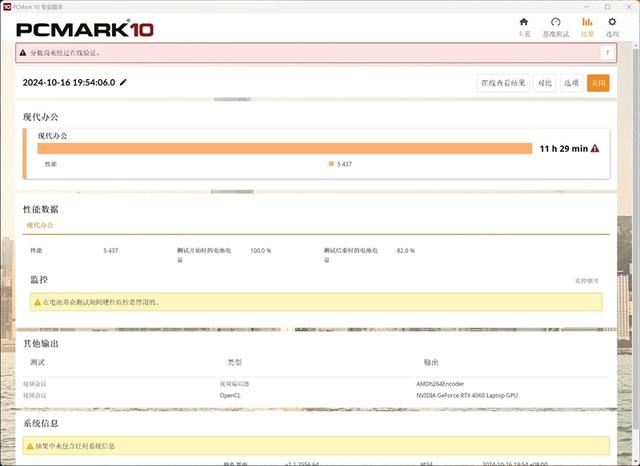Click the pink unverified score banner text

[65, 53]
